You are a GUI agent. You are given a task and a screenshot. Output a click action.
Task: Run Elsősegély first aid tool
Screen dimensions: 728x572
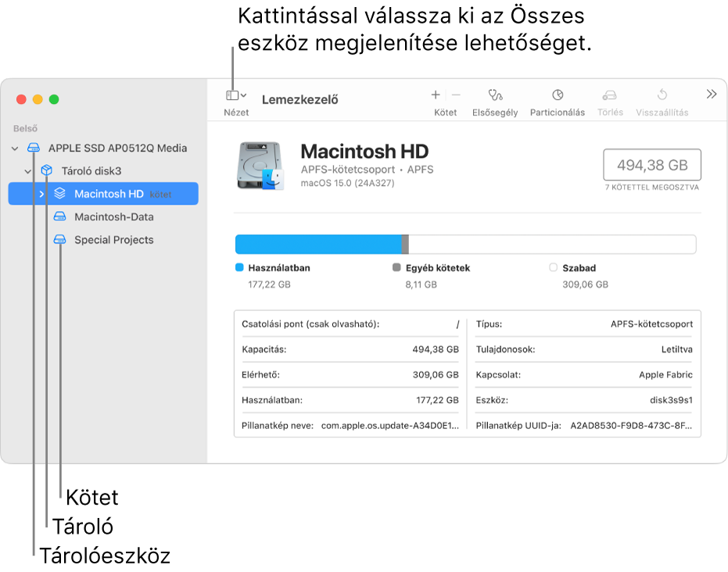(x=495, y=95)
